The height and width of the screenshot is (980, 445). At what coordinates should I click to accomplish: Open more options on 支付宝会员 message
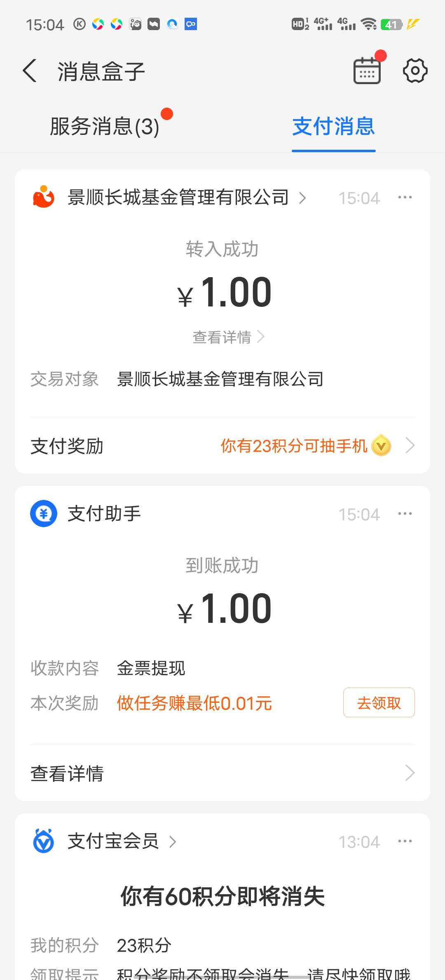pos(405,841)
